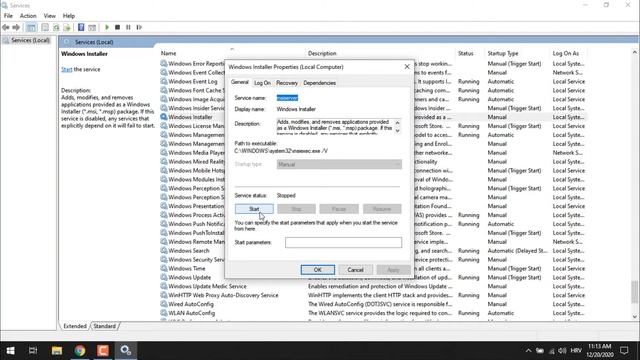The image size is (640, 360).
Task: Click the Description box scroll-up arrow
Action: pyautogui.click(x=398, y=122)
